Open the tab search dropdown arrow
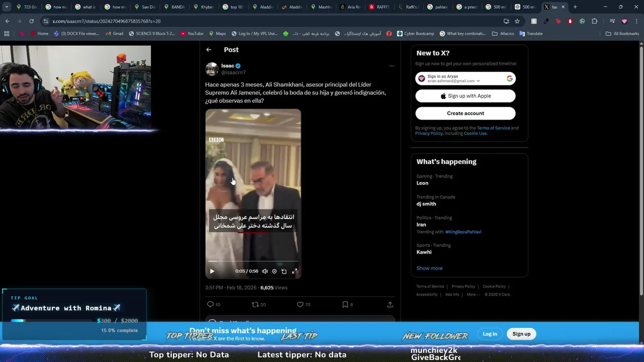The image size is (644, 362). click(7, 7)
